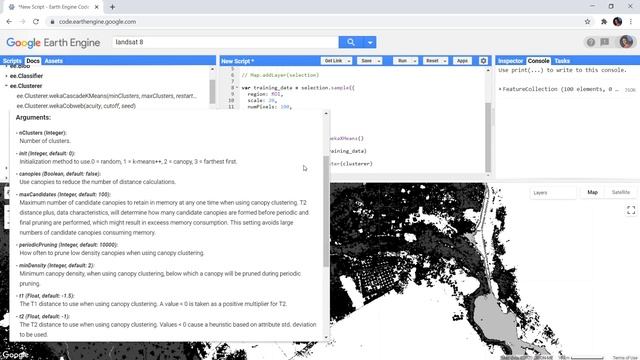Click the nClusters argument text
This screenshot has height=360, width=640.
(42, 133)
